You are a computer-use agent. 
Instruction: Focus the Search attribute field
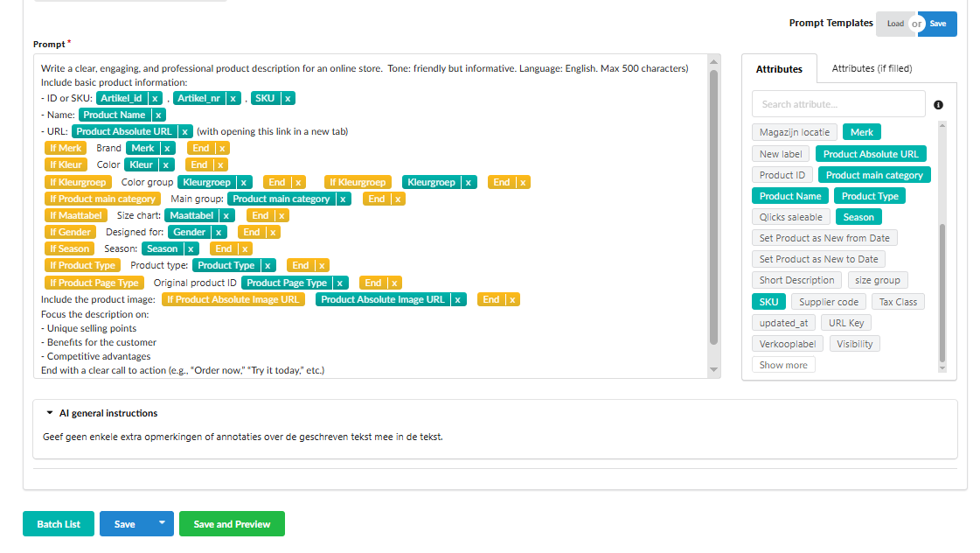(838, 104)
